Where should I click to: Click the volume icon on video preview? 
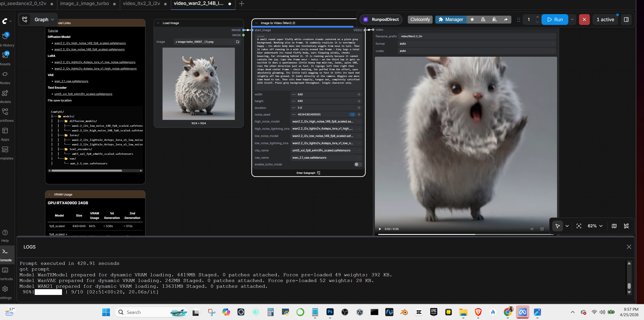pyautogui.click(x=532, y=229)
